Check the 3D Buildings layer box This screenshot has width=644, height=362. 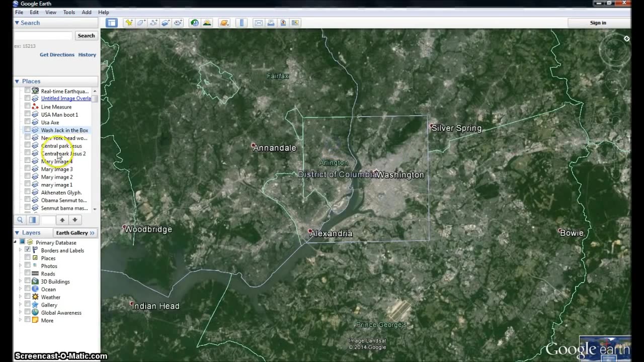[x=28, y=282]
